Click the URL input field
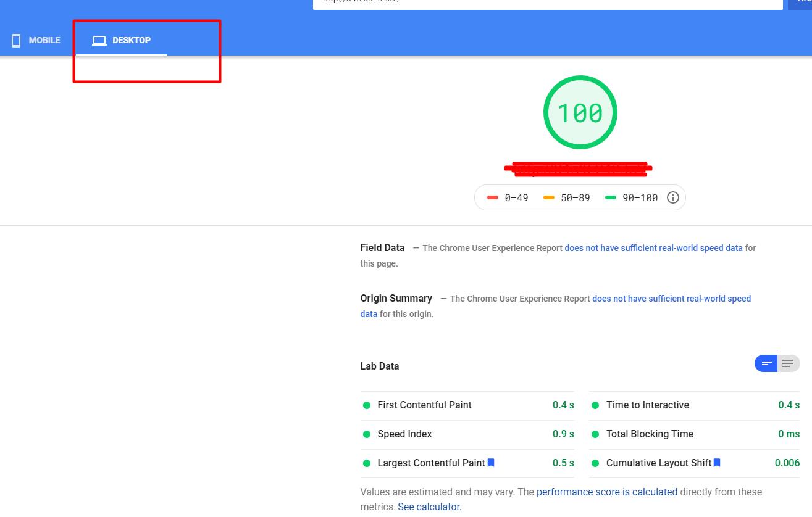The height and width of the screenshot is (517, 812). click(547, 3)
